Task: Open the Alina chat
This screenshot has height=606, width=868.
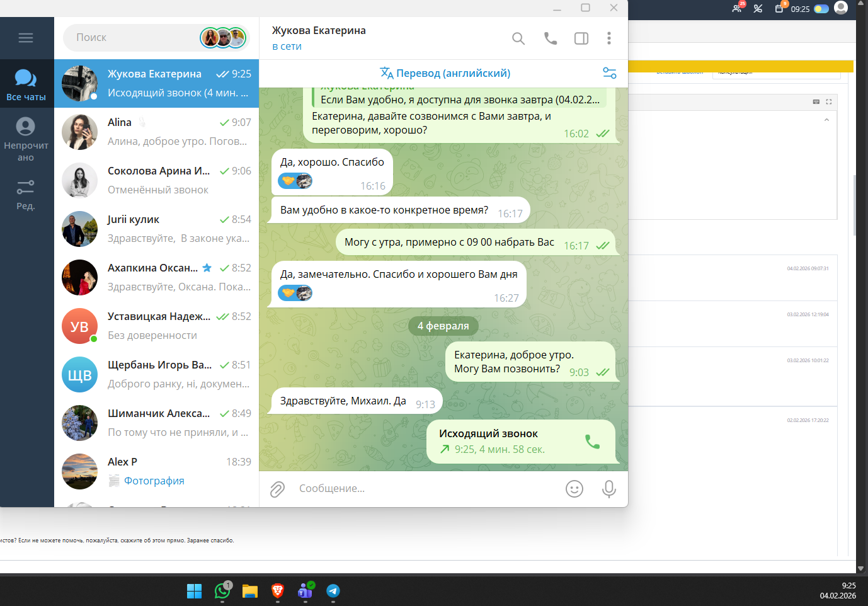Action: point(156,132)
